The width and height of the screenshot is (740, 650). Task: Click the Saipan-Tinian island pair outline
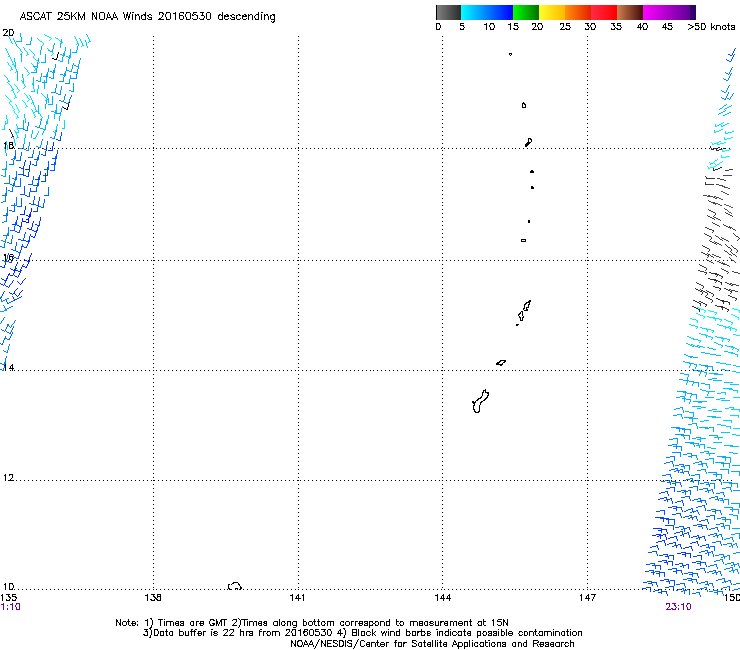click(x=523, y=312)
